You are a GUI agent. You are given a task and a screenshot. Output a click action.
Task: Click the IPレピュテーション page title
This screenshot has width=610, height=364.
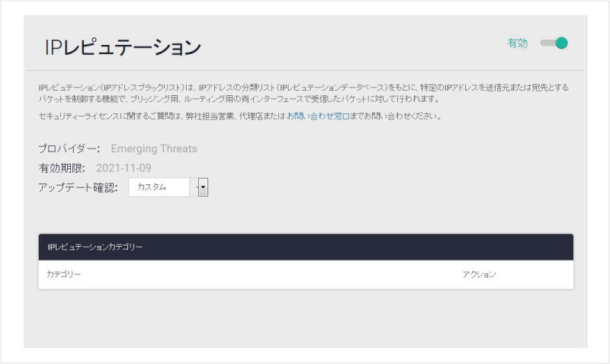coord(123,47)
